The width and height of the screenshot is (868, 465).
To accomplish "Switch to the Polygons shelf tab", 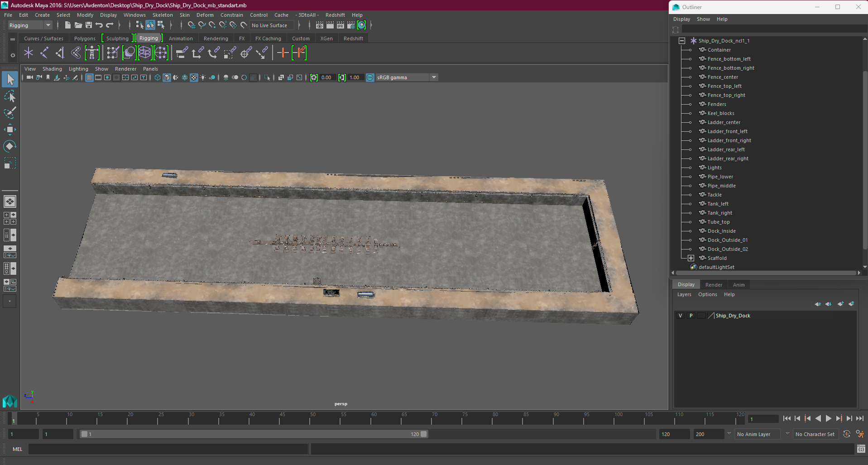I will [85, 38].
